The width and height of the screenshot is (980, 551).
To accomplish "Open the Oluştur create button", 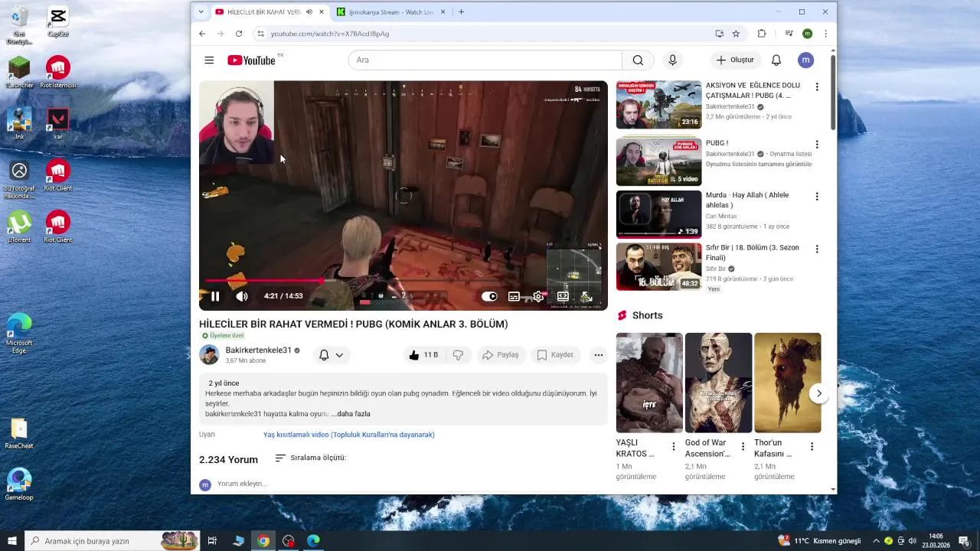I will pyautogui.click(x=735, y=60).
